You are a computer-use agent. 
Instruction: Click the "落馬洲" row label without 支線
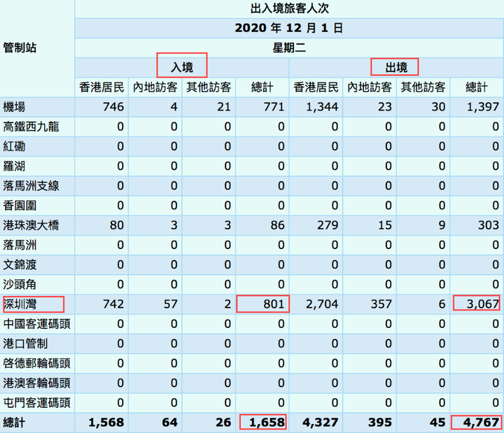click(x=20, y=245)
